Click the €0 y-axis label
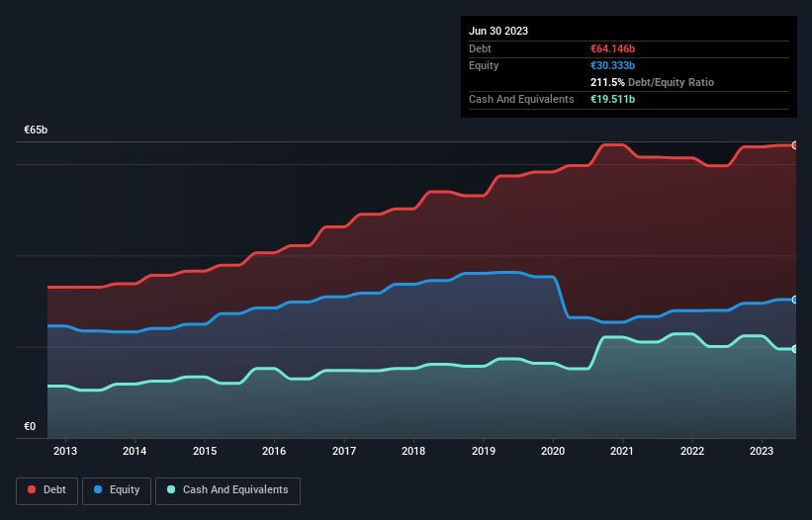 [30, 426]
